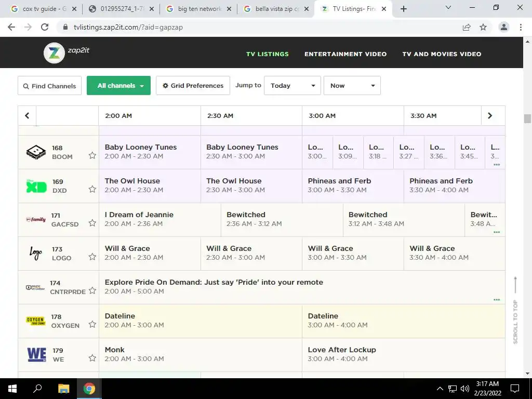Open Phineas and Ferb 3:30 AM listing

point(454,186)
